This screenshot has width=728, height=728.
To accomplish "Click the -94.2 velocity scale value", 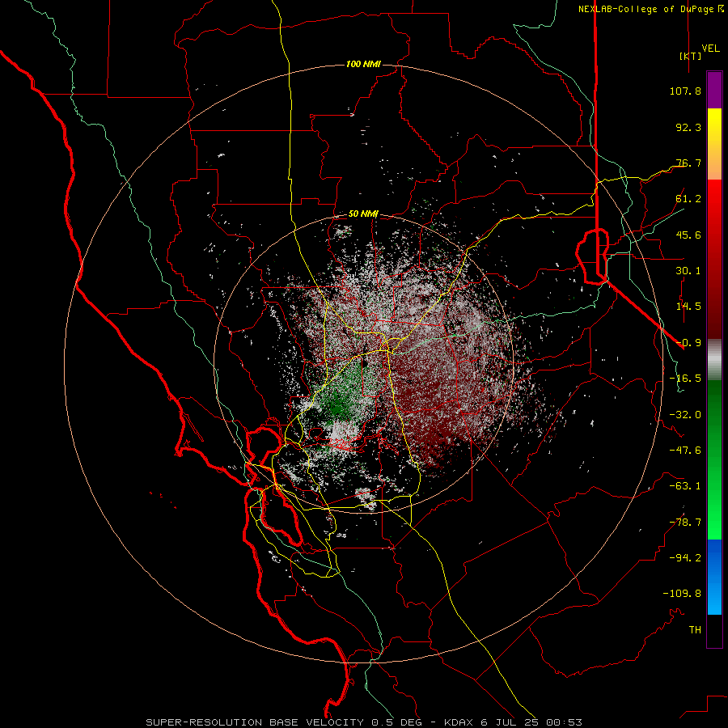I will (x=685, y=558).
